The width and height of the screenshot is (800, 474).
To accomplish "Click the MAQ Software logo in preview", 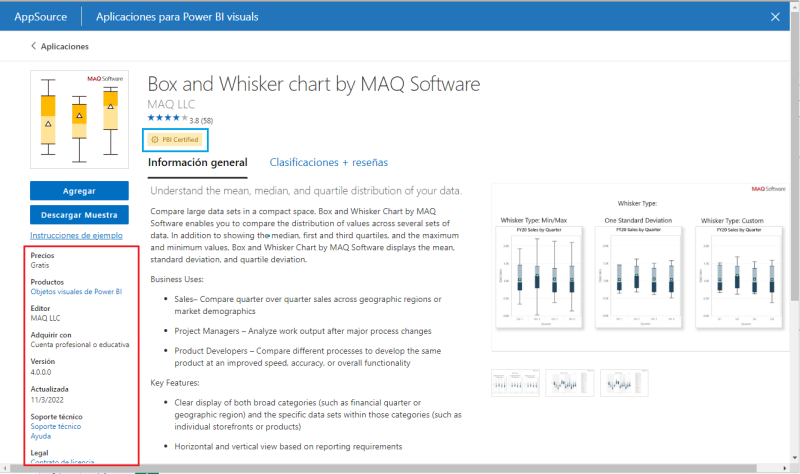I will [x=767, y=189].
